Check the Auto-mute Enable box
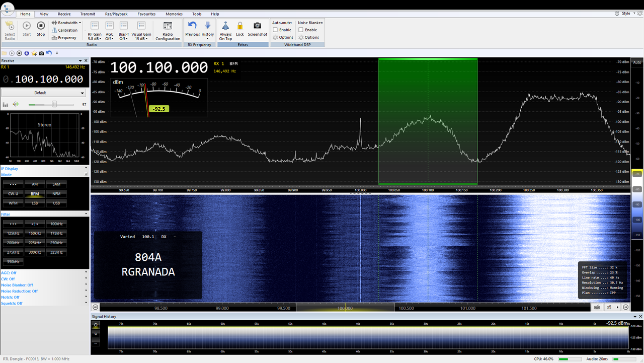 pyautogui.click(x=274, y=30)
